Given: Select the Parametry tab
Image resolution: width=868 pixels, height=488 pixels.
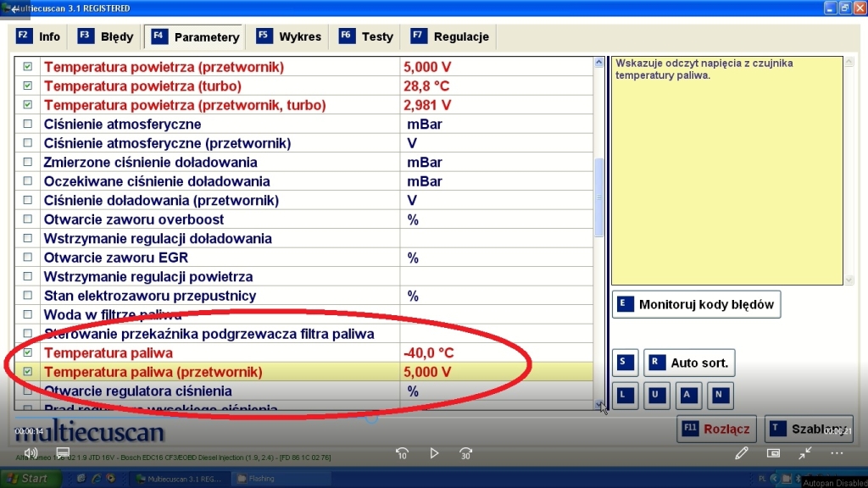Looking at the screenshot, I should [x=194, y=36].
